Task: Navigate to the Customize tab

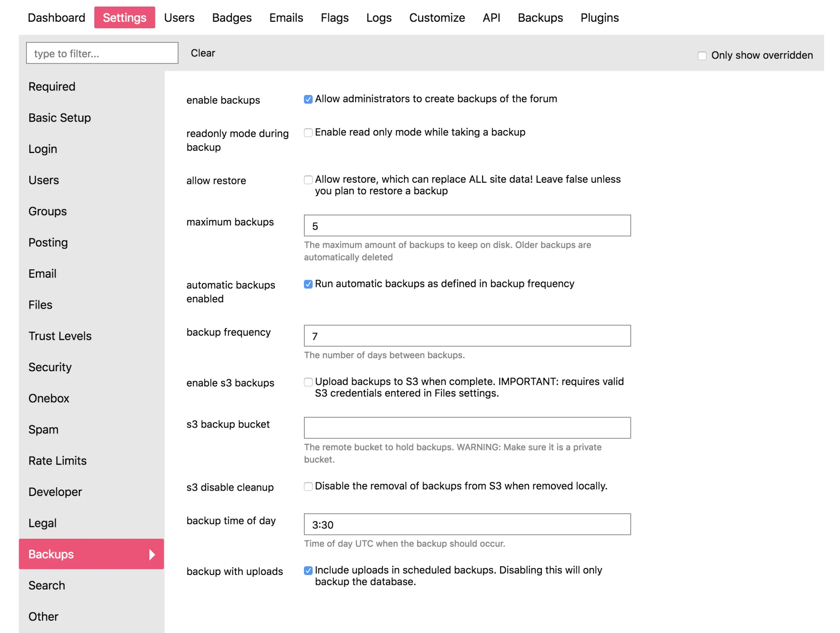Action: [x=437, y=18]
